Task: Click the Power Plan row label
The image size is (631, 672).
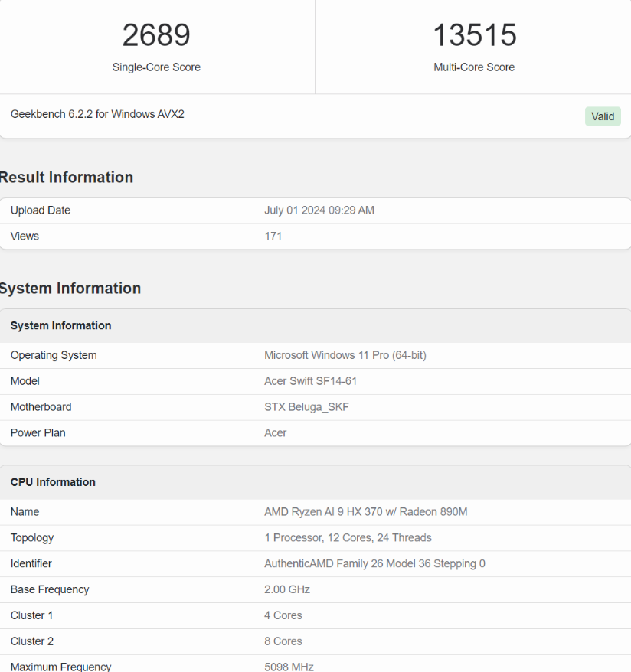Action: [x=38, y=433]
